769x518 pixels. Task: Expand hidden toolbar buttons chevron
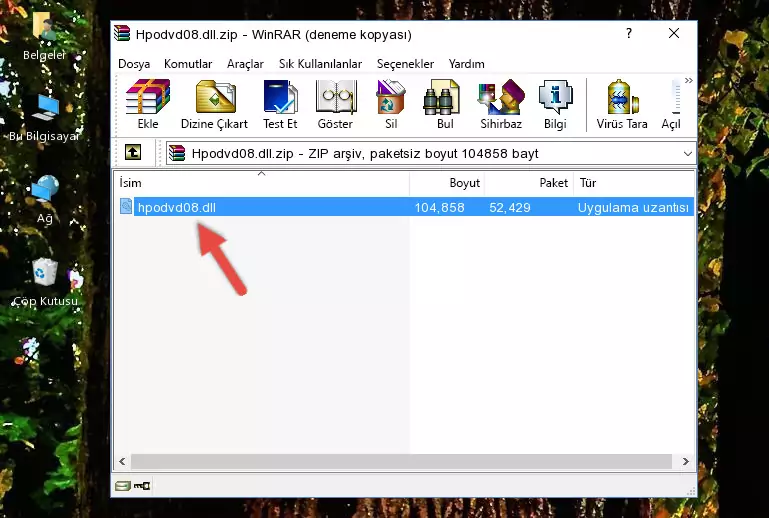point(689,81)
